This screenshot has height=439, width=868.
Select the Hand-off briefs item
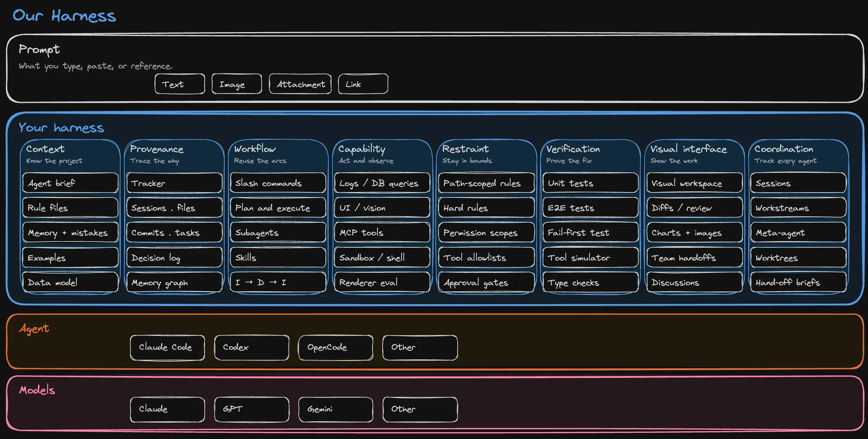pos(798,282)
